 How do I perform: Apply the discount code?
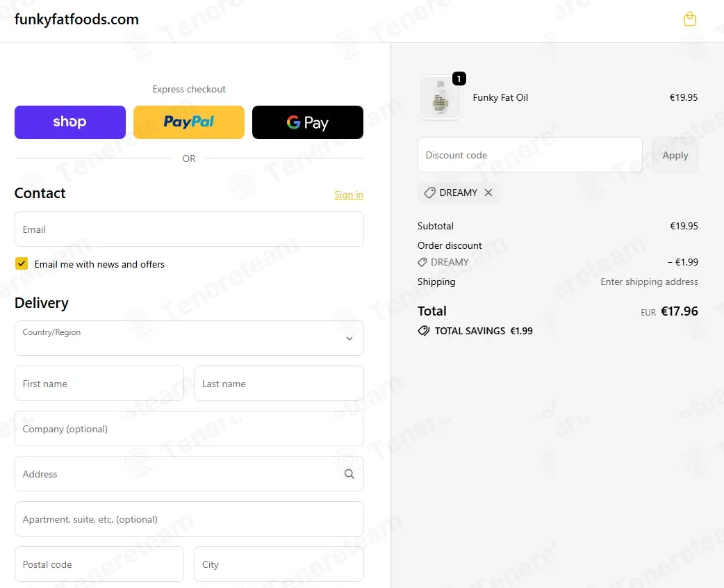click(x=675, y=155)
